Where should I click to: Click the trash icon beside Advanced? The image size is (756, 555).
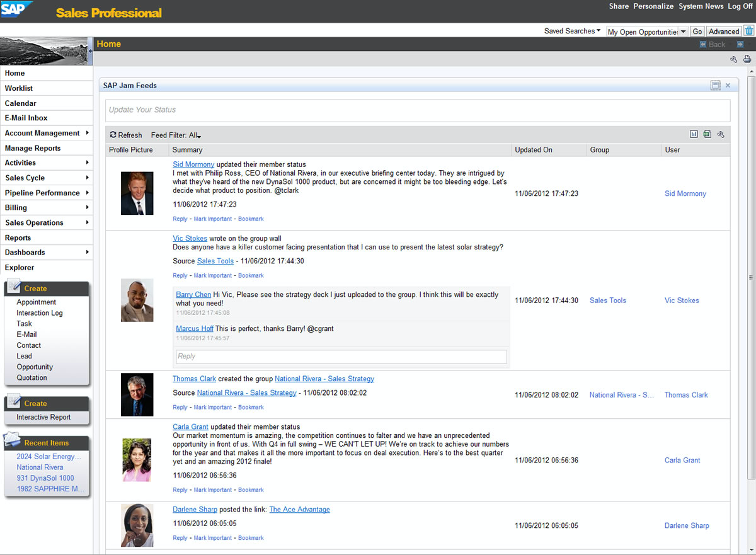749,30
